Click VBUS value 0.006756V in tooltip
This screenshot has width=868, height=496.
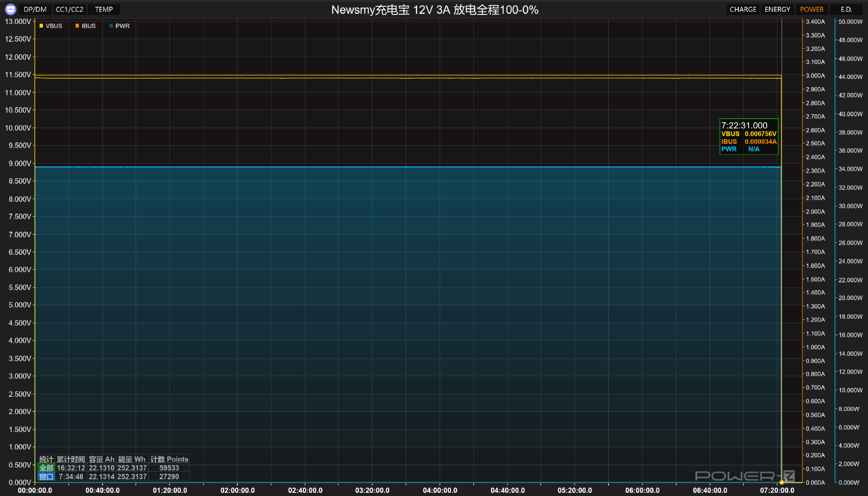(x=760, y=134)
